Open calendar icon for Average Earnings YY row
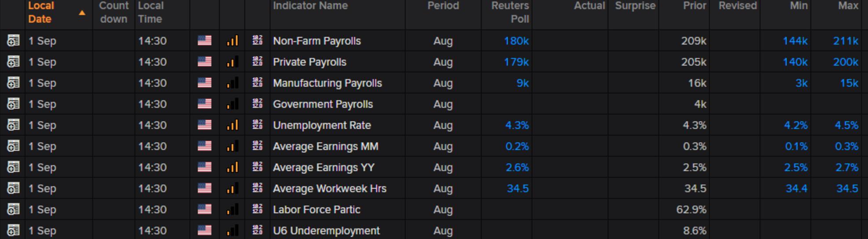 coord(13,167)
